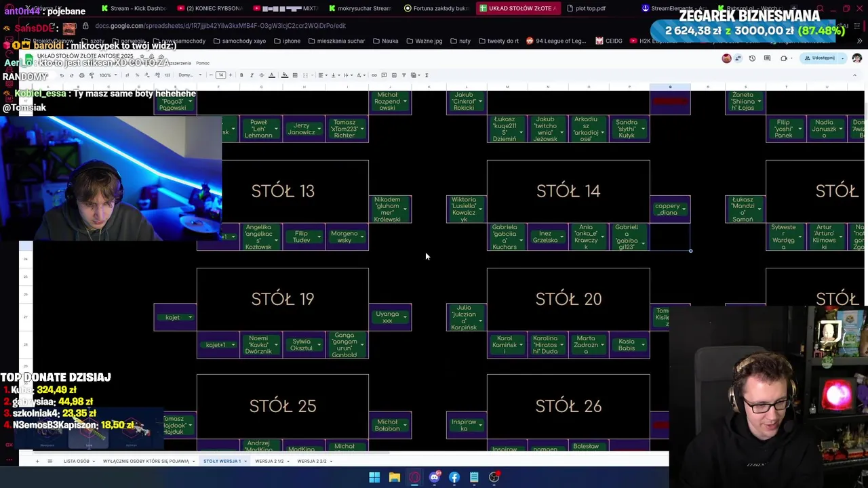Start a Meet call camera icon
The height and width of the screenshot is (488, 868).
784,58
